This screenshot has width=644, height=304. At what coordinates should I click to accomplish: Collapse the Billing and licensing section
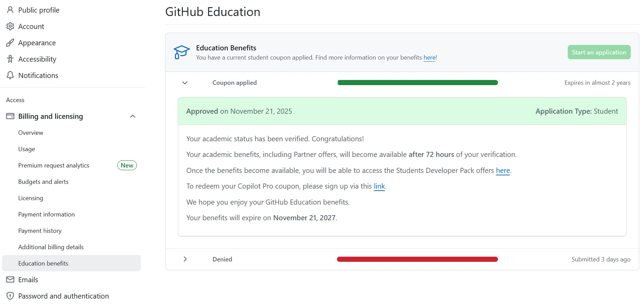point(133,116)
